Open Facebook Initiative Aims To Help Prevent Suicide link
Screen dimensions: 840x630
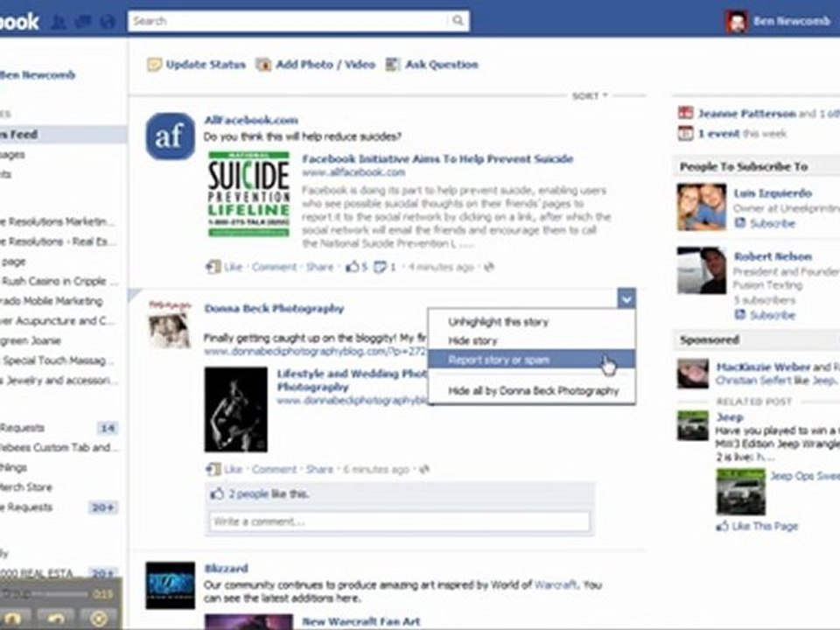pos(437,158)
